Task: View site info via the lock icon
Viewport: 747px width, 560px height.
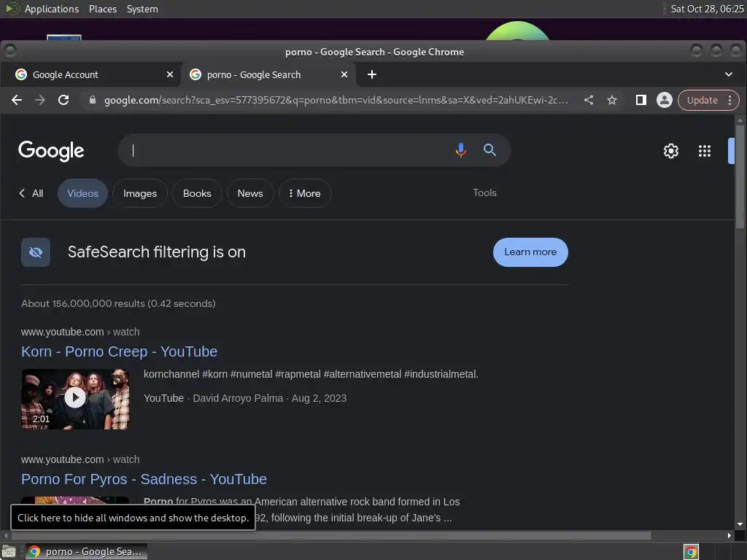Action: pos(93,100)
